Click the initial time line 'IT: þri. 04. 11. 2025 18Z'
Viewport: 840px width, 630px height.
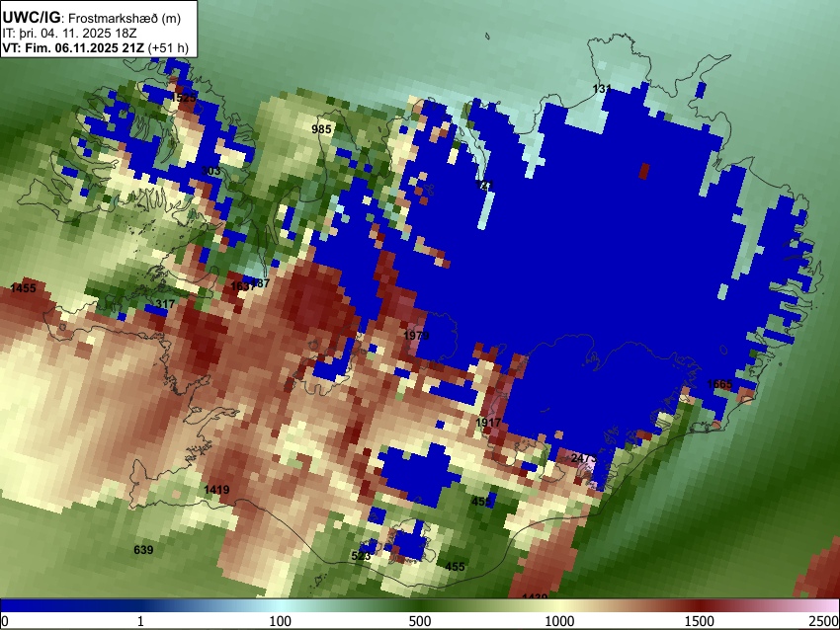(x=69, y=34)
